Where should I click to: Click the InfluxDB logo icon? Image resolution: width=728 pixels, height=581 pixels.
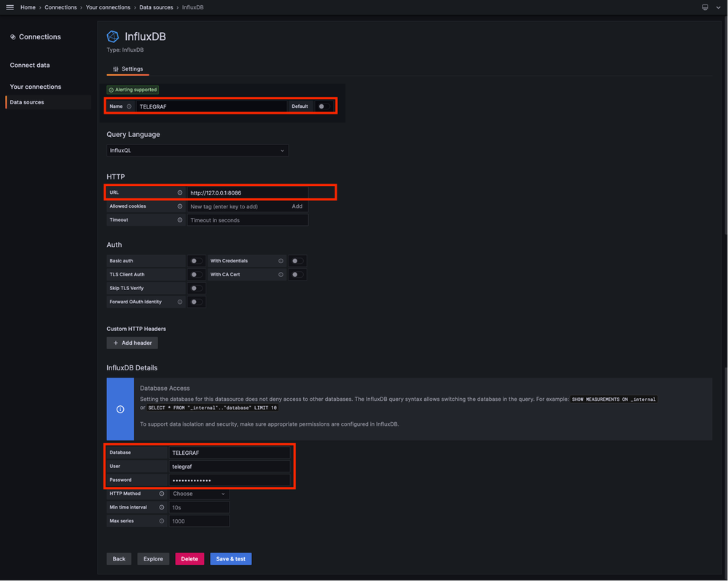click(x=113, y=36)
